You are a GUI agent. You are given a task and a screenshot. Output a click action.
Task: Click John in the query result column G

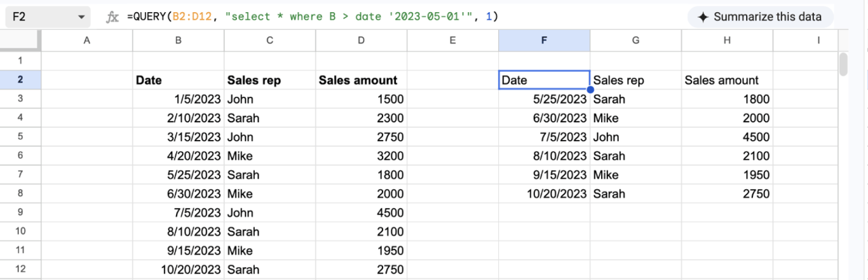606,137
